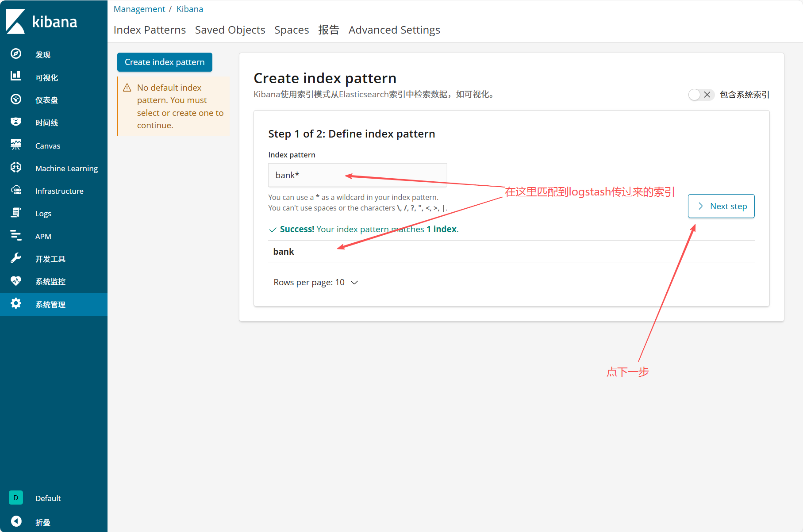Image resolution: width=803 pixels, height=532 pixels.
Task: Click the Kibana breadcrumb link
Action: [x=190, y=9]
